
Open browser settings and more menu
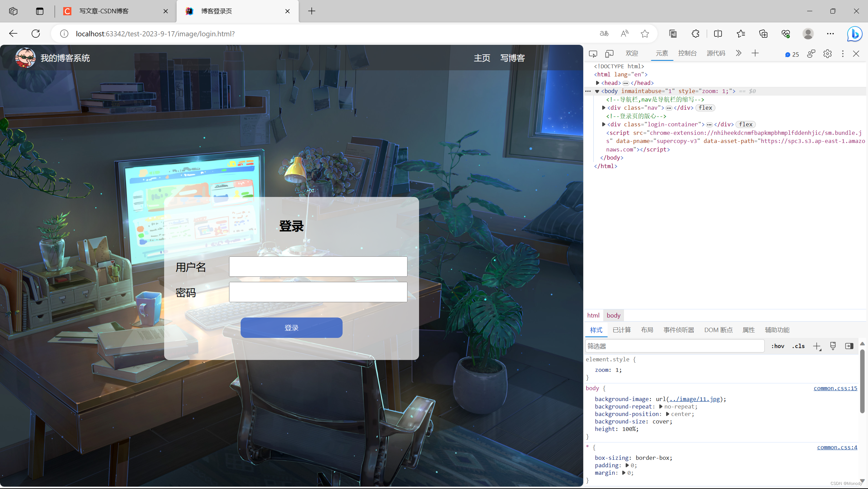point(831,34)
